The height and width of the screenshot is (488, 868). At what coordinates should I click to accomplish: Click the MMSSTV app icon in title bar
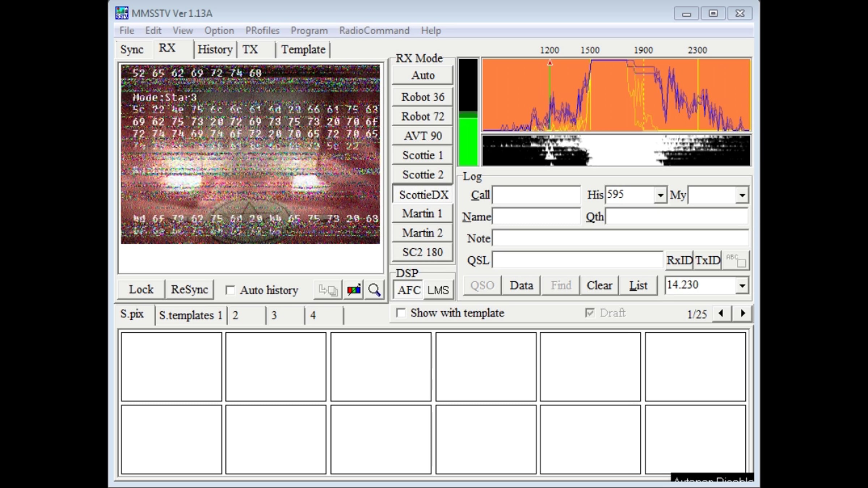tap(122, 13)
